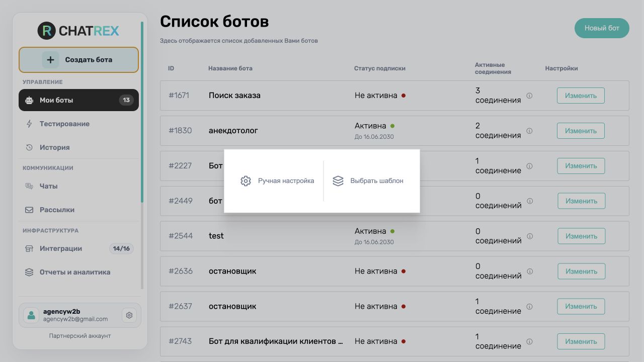Click Название бота column header

point(230,68)
